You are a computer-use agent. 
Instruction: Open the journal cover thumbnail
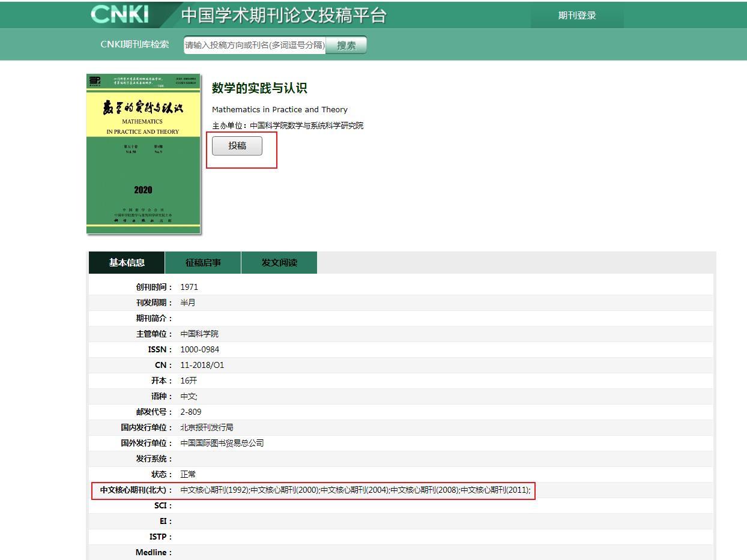point(144,154)
